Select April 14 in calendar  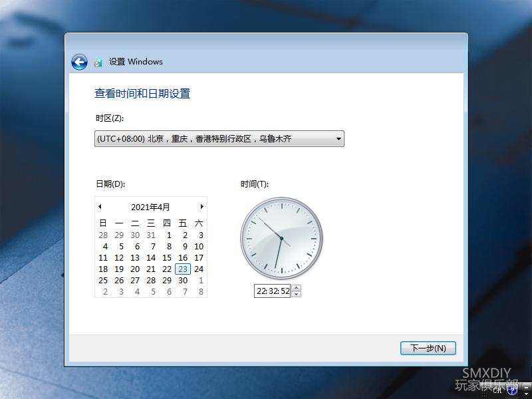(x=151, y=258)
